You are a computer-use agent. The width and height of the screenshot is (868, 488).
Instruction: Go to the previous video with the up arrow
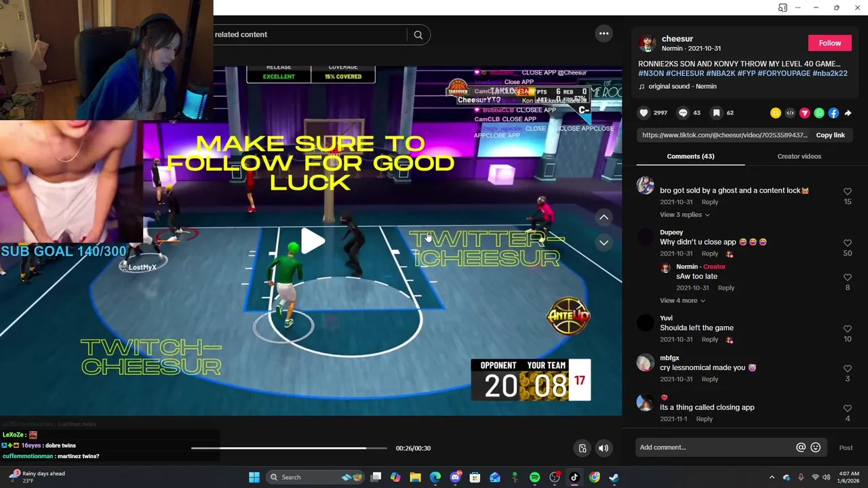(604, 217)
